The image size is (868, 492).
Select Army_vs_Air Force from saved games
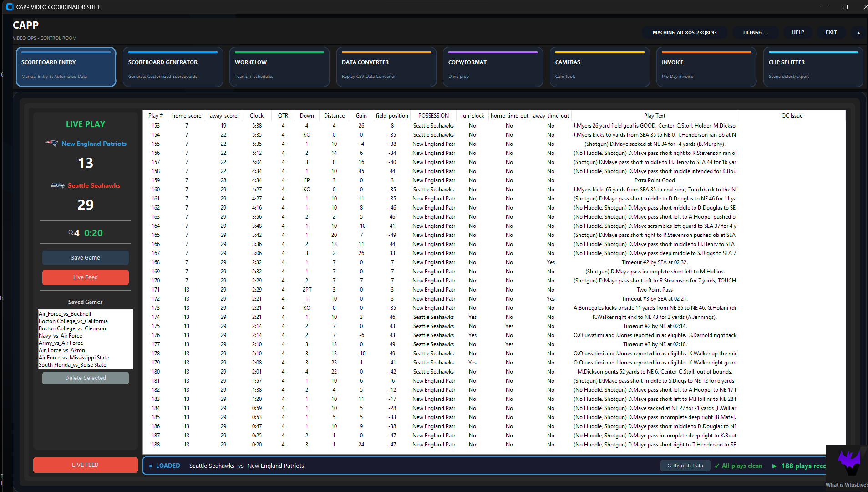61,343
